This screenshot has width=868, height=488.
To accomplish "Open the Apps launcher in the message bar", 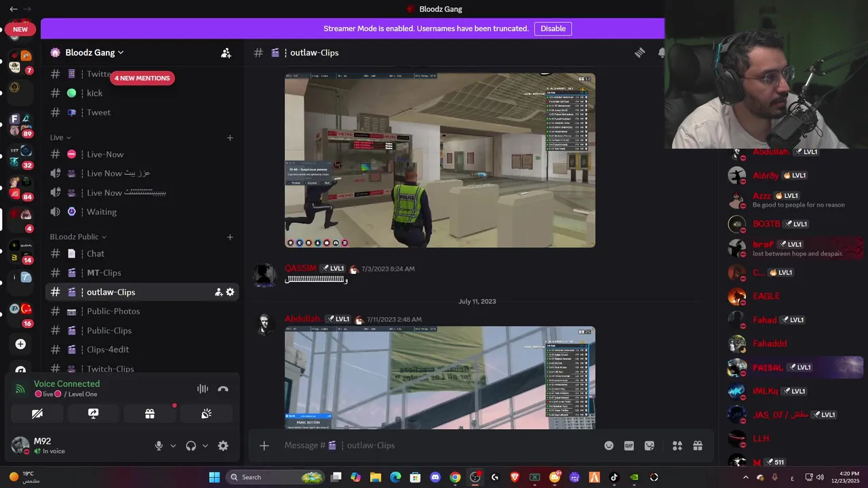I will 677,445.
